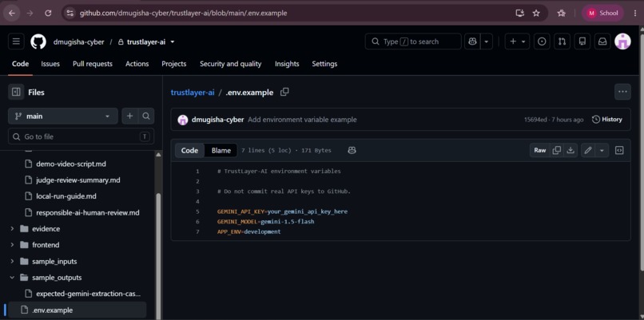
Task: Copy the file path icon
Action: click(x=284, y=92)
